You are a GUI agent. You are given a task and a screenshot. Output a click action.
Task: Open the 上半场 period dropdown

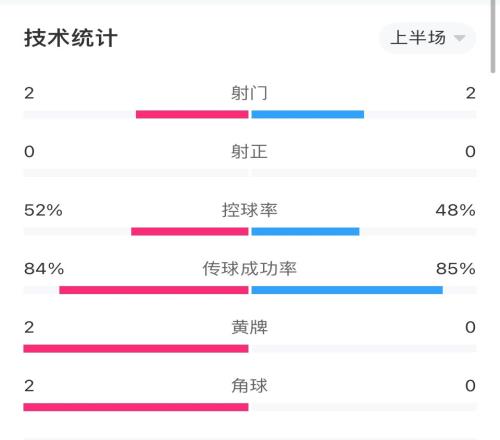click(x=427, y=38)
